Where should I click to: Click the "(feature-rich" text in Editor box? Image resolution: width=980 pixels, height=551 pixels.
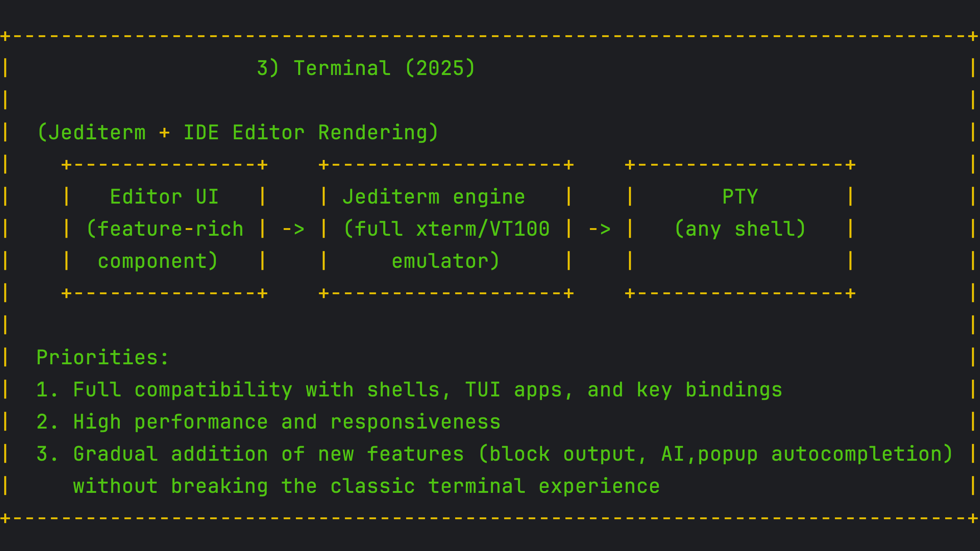click(165, 229)
